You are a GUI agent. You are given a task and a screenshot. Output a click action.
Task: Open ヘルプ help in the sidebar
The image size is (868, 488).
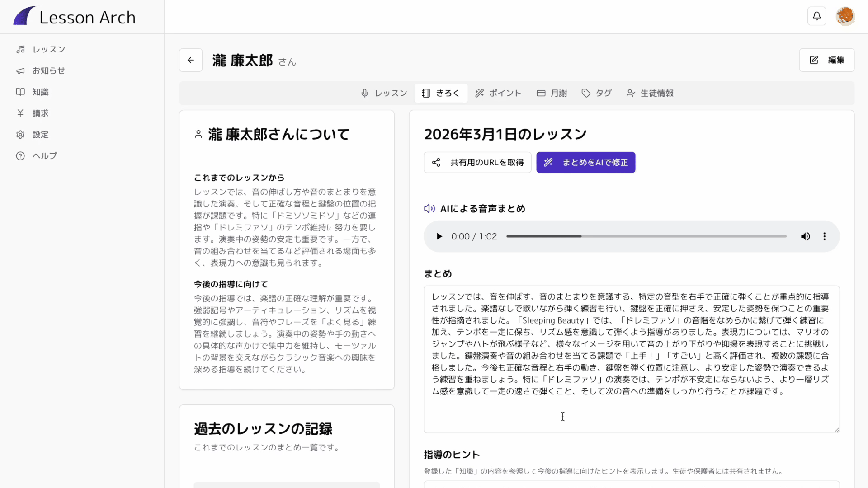coord(44,155)
